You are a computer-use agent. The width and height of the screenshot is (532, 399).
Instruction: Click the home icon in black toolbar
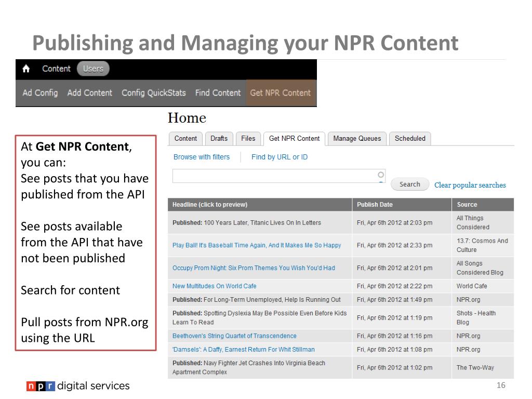pyautogui.click(x=26, y=69)
